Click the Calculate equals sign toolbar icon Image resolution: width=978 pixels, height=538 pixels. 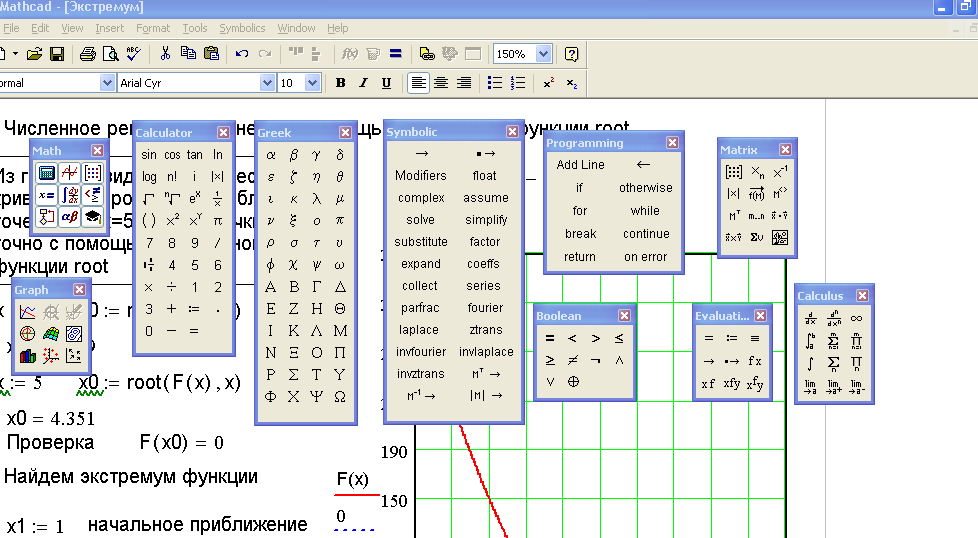(395, 54)
